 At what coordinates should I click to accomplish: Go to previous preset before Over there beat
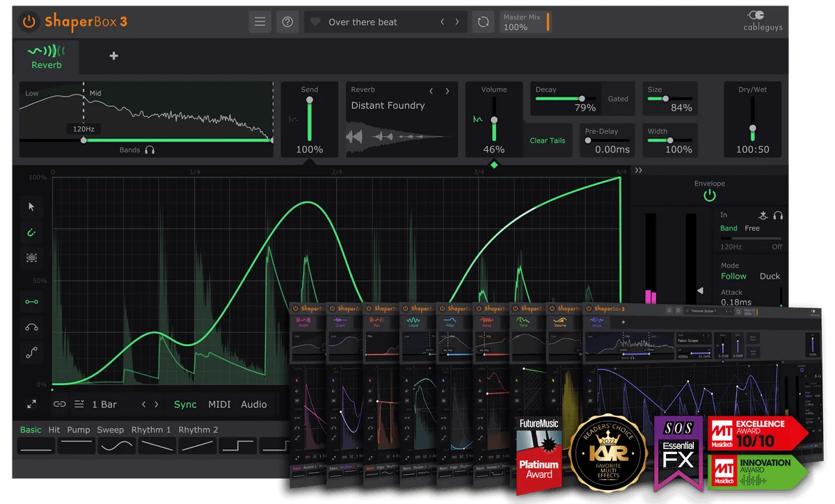coord(442,22)
